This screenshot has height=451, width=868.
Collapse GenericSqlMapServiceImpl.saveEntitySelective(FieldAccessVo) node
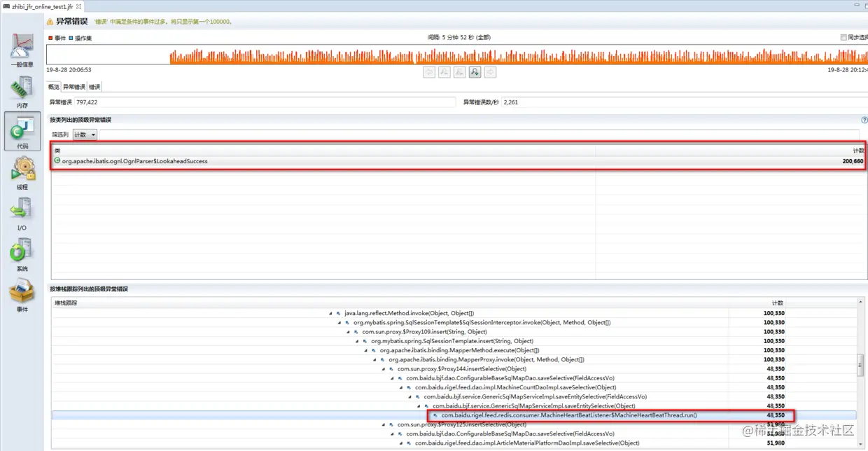[x=410, y=396]
